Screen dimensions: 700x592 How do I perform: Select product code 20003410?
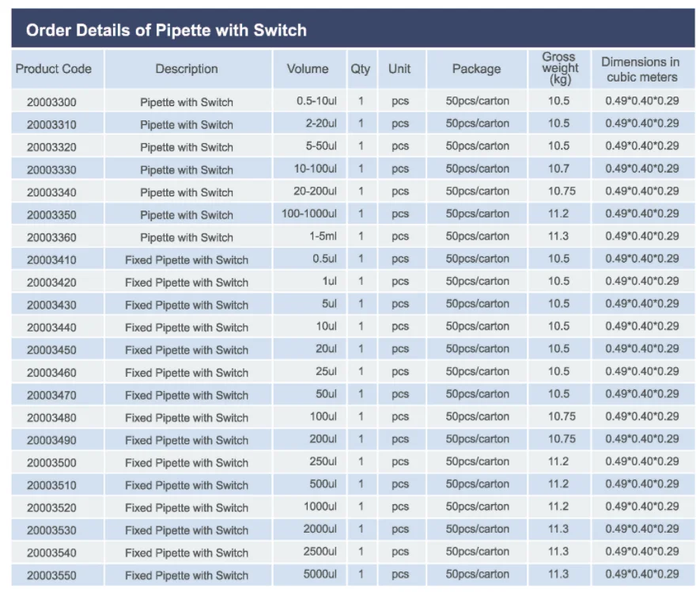pyautogui.click(x=51, y=260)
